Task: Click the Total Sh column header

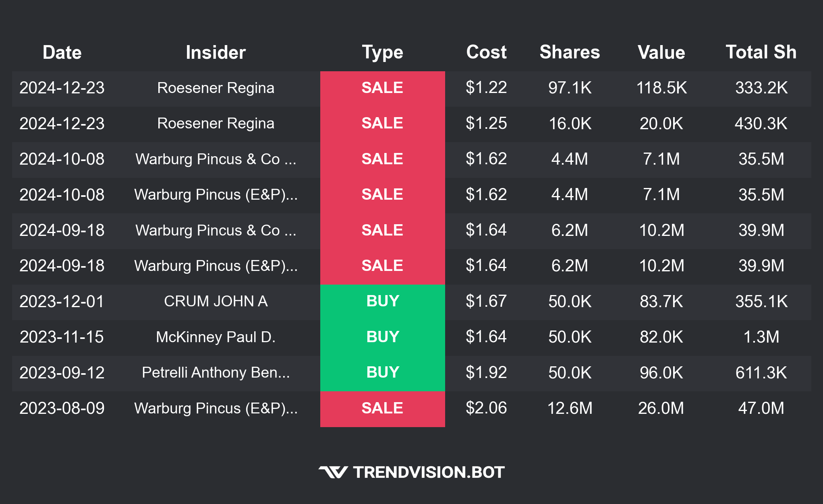Action: 761,52
